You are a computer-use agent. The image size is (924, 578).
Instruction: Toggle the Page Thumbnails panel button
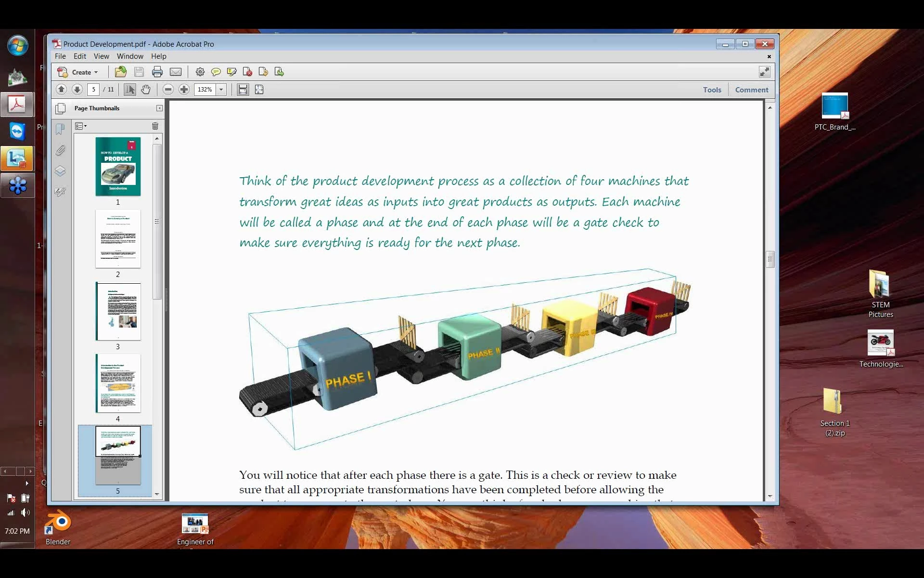(x=61, y=108)
